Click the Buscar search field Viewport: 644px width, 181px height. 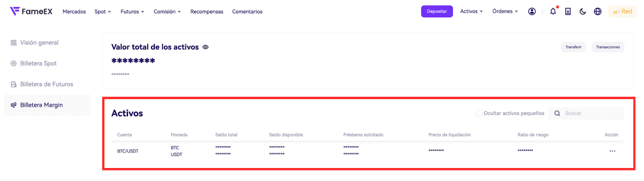[x=592, y=113]
